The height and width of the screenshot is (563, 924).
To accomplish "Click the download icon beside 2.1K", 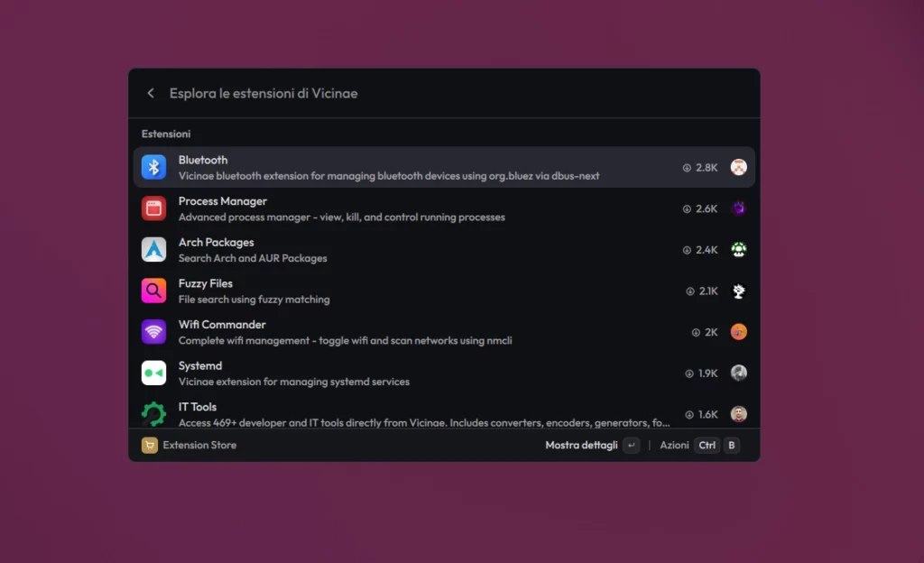I will tap(690, 291).
